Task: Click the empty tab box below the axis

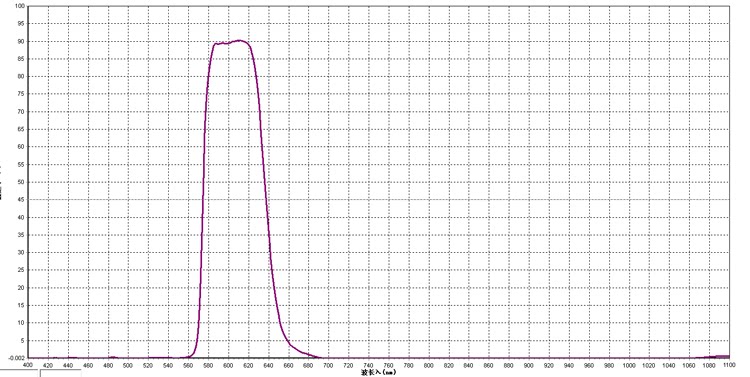Action: [60, 373]
